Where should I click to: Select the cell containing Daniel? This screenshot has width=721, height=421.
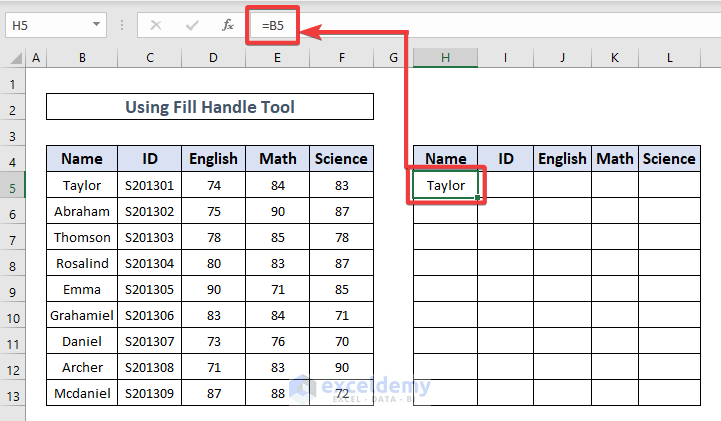[x=82, y=341]
